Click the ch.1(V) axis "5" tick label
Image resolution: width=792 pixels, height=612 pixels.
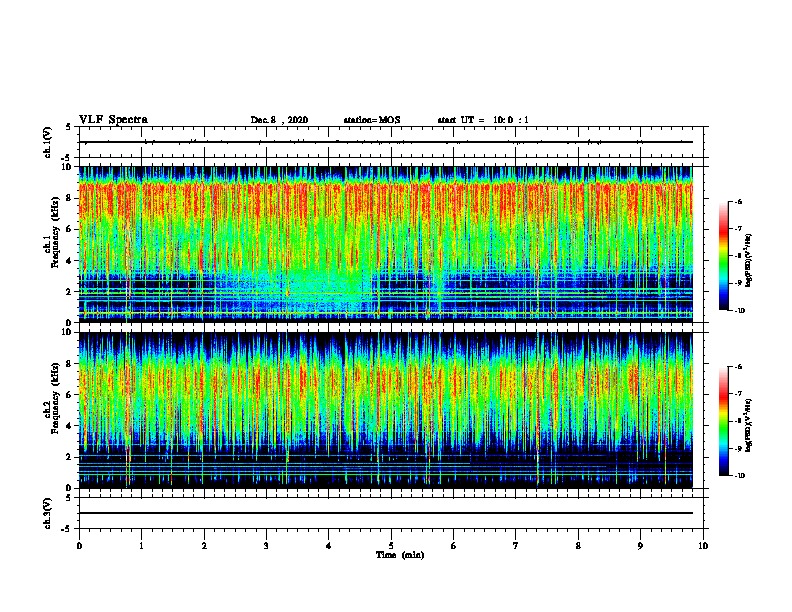click(x=69, y=127)
